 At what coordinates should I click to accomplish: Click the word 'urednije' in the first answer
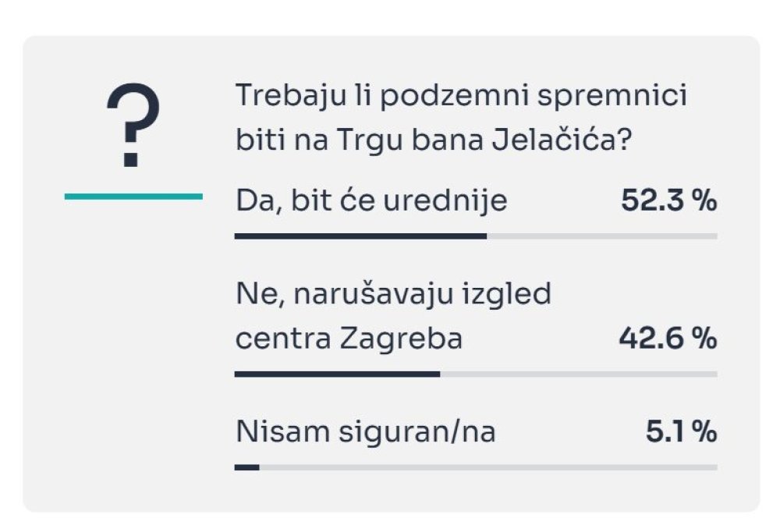[445, 201]
